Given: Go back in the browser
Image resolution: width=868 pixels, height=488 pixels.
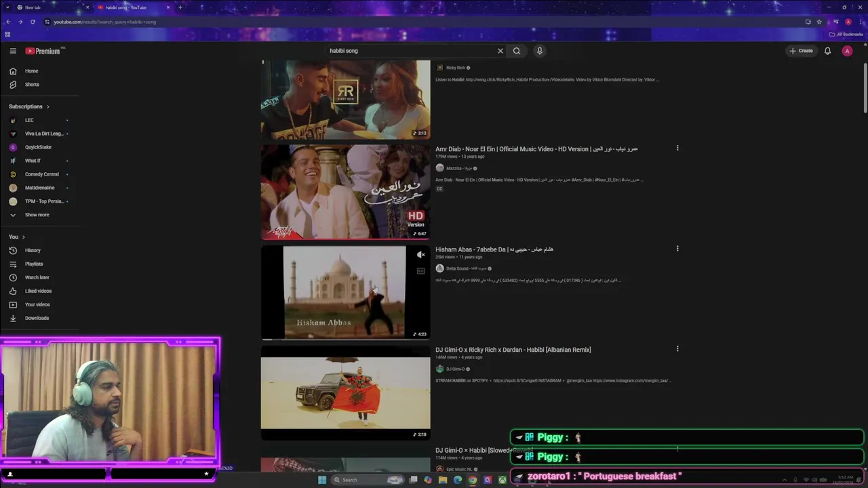Looking at the screenshot, I should 8,22.
